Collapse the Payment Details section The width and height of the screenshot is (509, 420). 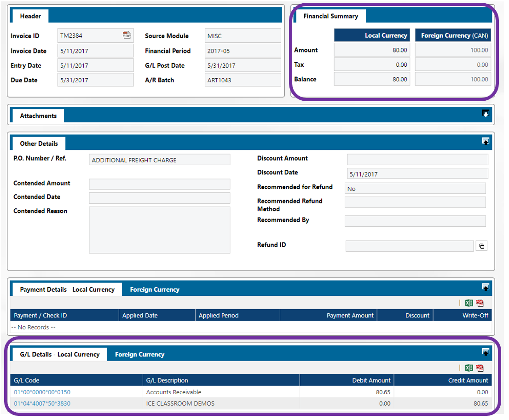pyautogui.click(x=485, y=287)
